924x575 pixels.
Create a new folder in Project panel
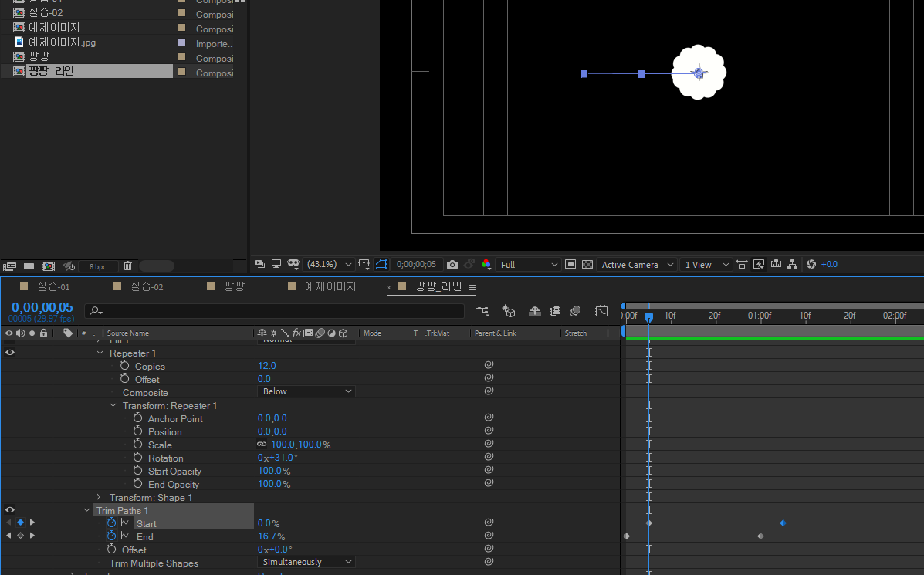(29, 266)
